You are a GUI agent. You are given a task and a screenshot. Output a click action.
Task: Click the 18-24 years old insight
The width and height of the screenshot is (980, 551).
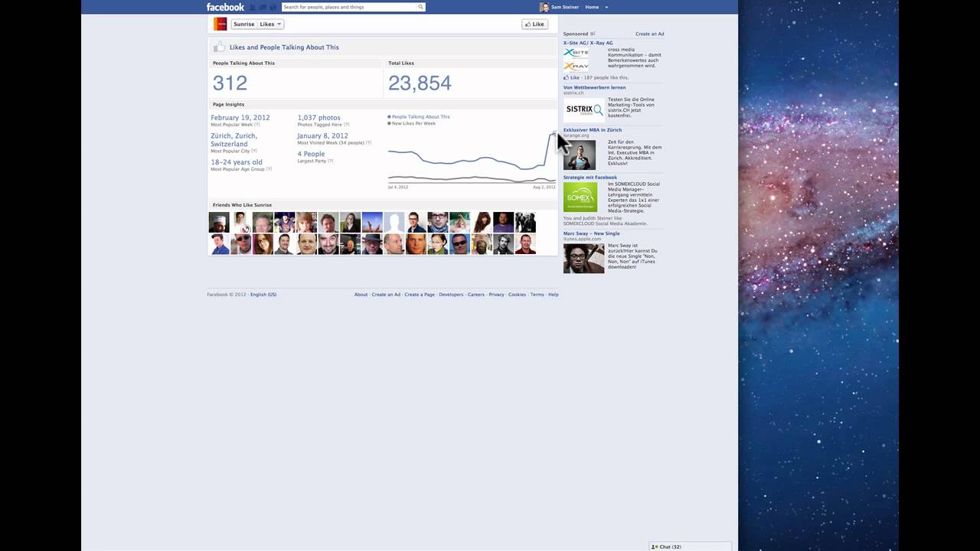(237, 162)
